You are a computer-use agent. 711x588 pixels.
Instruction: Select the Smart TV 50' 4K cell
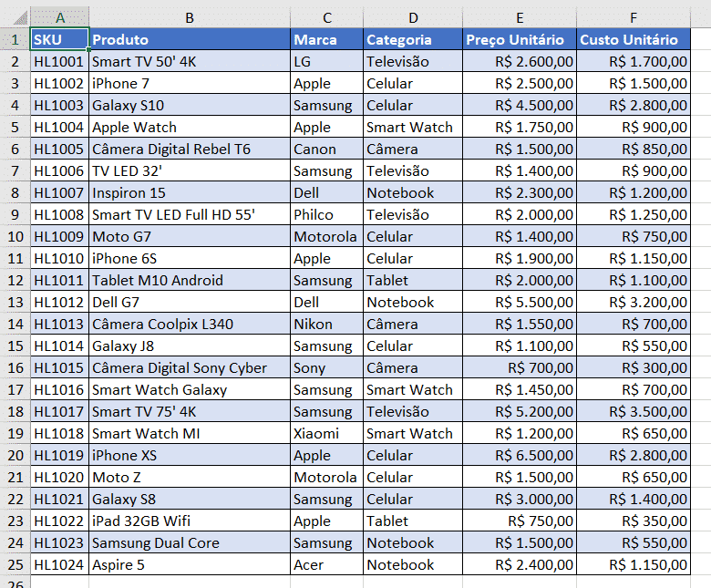(190, 61)
